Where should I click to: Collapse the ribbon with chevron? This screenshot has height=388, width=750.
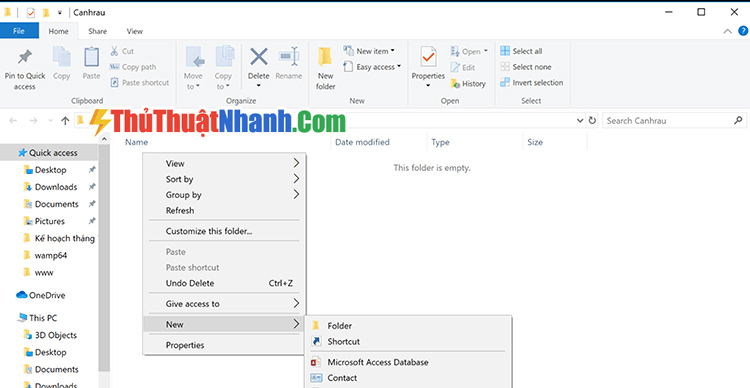coord(728,31)
